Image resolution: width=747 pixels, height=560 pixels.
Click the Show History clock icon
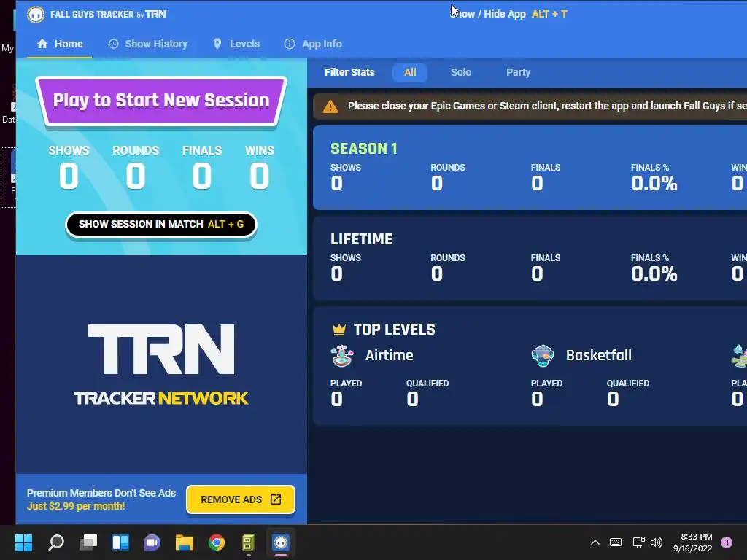click(x=113, y=44)
